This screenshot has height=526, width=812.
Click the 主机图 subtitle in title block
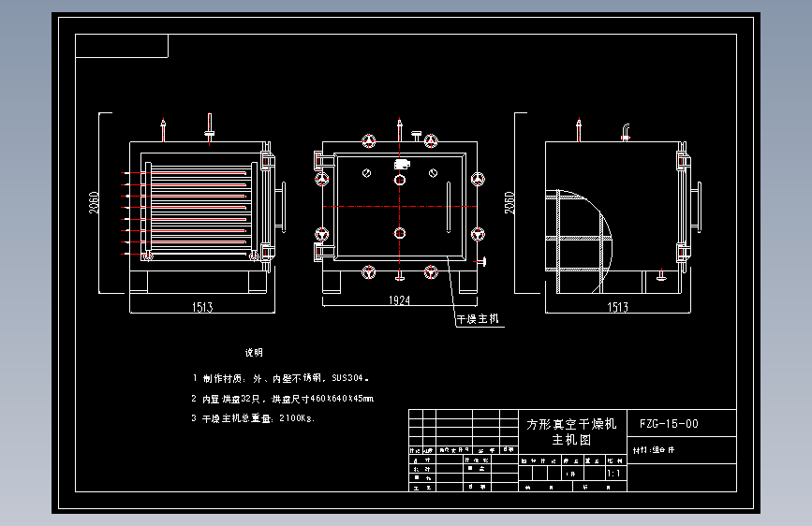point(571,440)
